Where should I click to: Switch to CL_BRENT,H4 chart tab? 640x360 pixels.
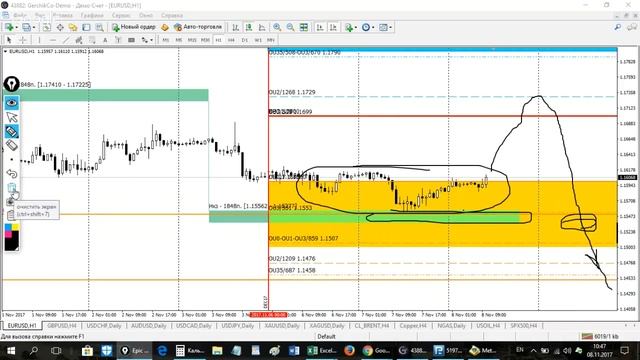pos(372,326)
